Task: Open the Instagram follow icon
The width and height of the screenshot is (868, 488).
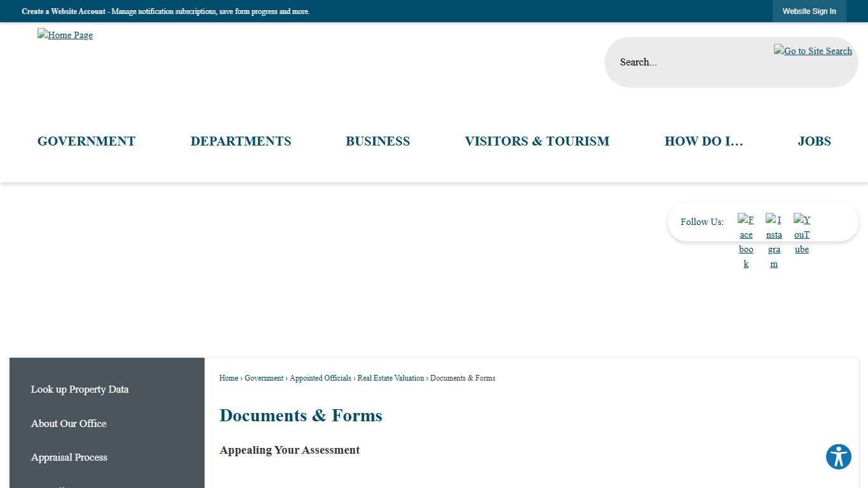Action: 773,240
